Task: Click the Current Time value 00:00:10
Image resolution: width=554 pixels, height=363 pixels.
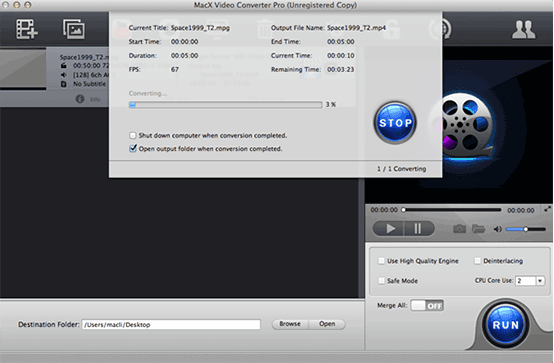Action: tap(341, 56)
